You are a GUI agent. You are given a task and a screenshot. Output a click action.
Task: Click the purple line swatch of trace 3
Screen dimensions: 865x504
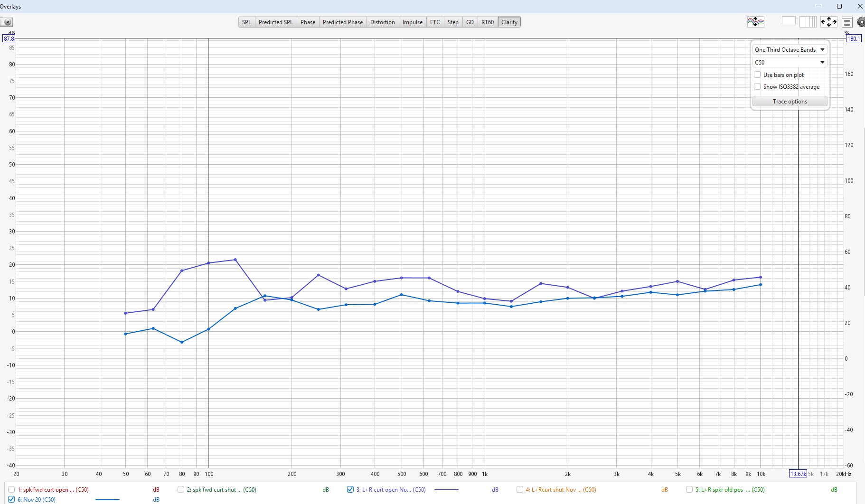[x=446, y=489]
